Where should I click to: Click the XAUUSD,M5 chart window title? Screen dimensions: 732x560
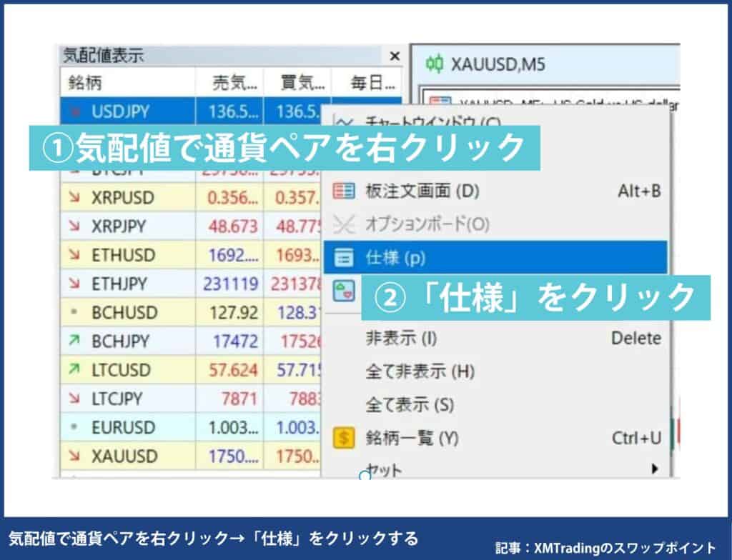click(x=498, y=64)
